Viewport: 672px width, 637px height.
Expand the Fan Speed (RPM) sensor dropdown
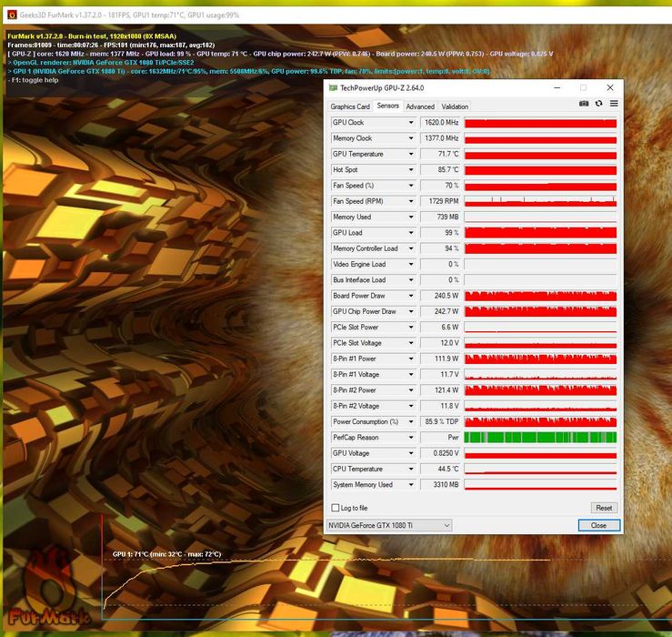(411, 201)
